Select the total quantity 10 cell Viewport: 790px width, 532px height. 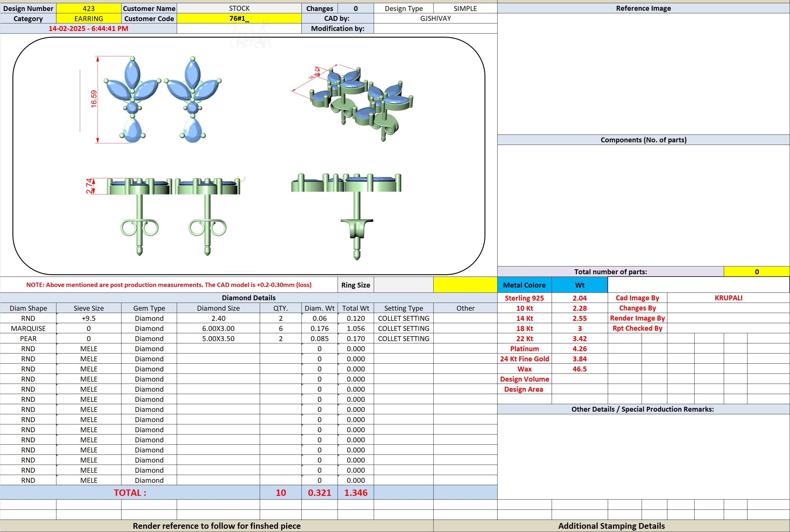click(281, 492)
